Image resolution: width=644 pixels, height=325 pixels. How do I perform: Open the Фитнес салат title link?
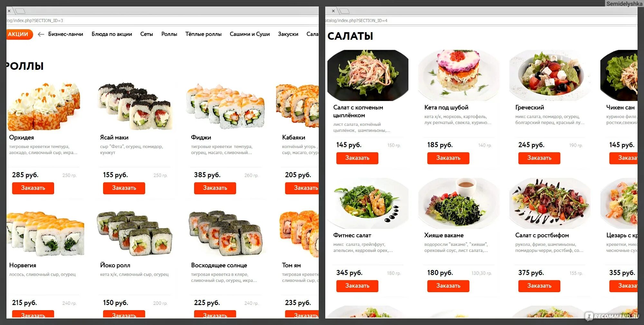coord(352,235)
